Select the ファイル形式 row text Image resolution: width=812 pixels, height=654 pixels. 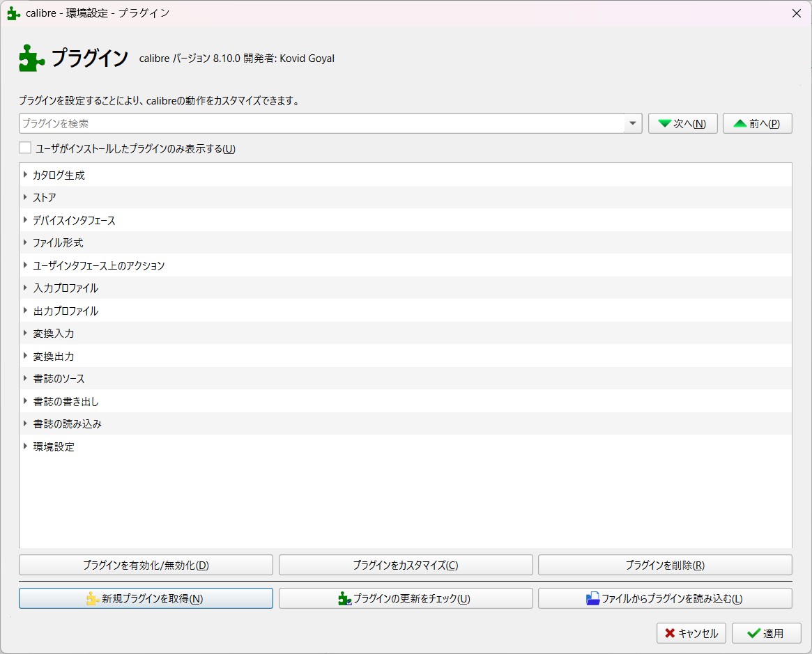pos(58,242)
